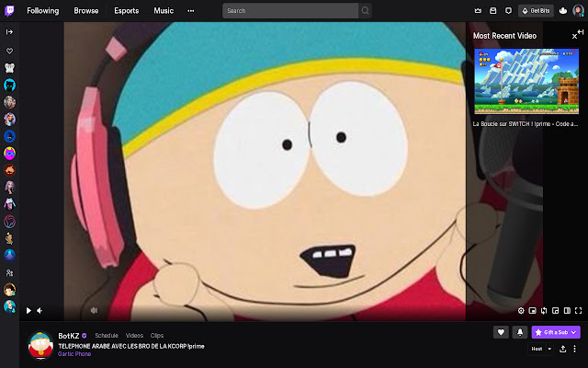This screenshot has width=588, height=368.
Task: Click the verified badge next to BotKZ
Action: (85, 336)
